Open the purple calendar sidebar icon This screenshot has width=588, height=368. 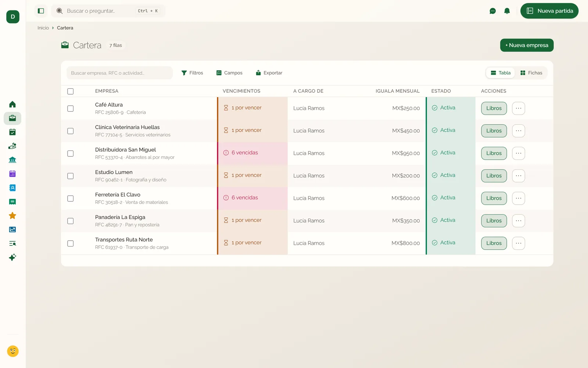(x=12, y=174)
